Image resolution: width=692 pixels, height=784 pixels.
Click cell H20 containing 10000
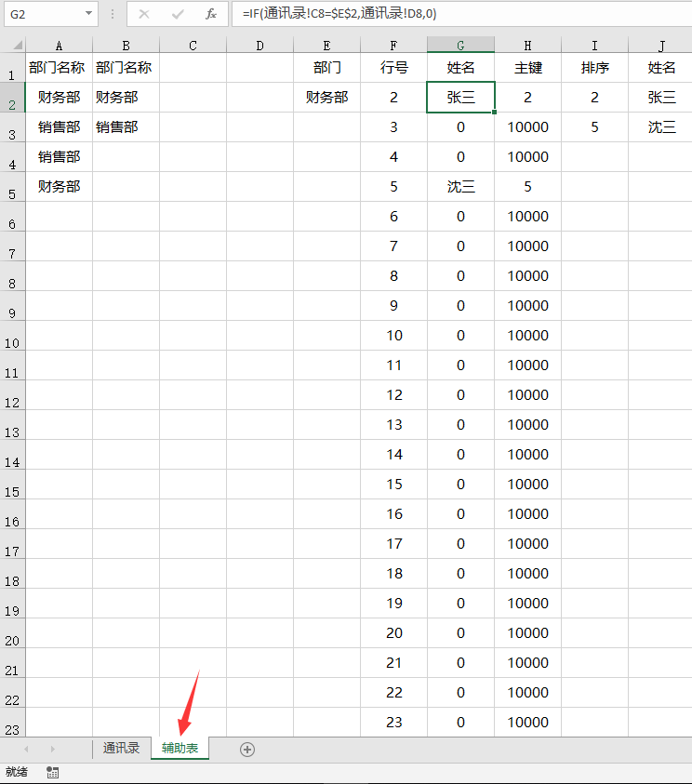tap(528, 633)
